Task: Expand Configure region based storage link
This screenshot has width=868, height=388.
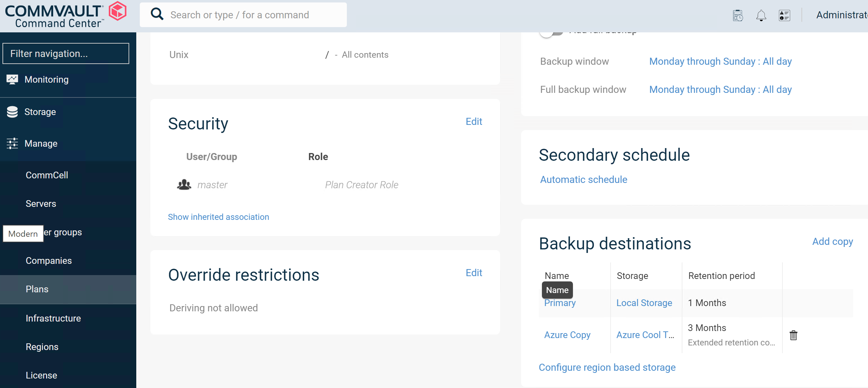Action: tap(607, 367)
